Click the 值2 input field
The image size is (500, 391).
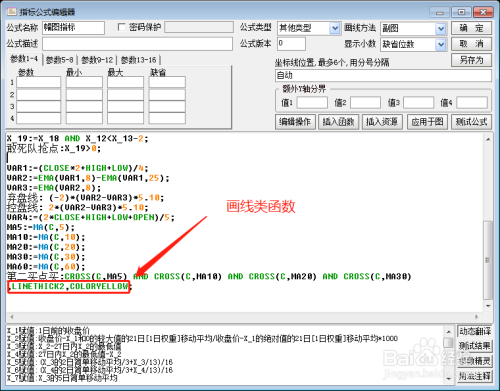click(x=365, y=103)
